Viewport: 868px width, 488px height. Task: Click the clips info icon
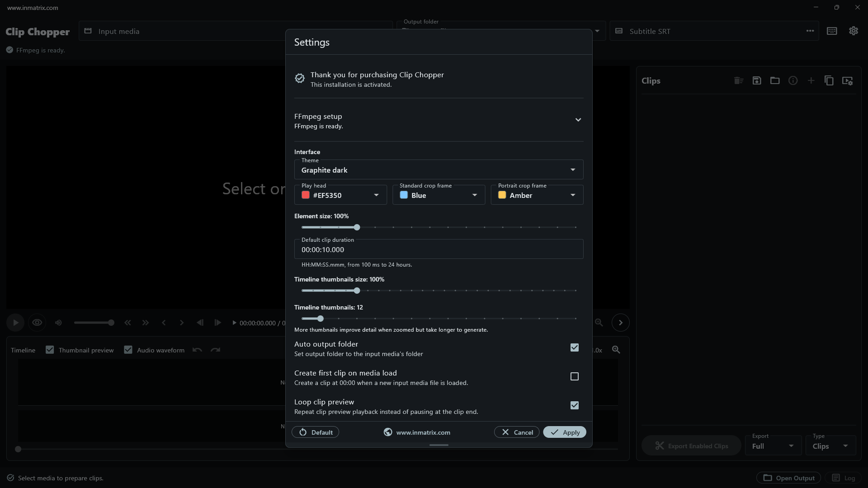[x=793, y=80]
